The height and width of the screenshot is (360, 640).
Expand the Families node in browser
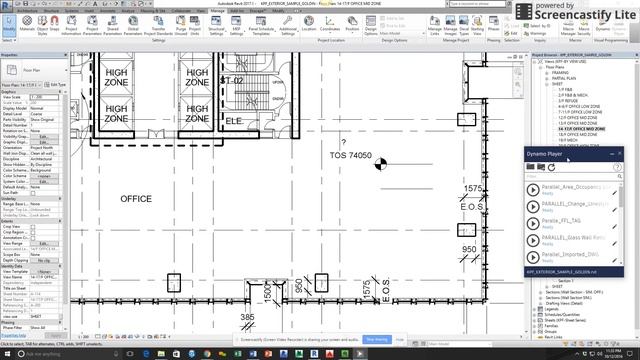pos(535,326)
